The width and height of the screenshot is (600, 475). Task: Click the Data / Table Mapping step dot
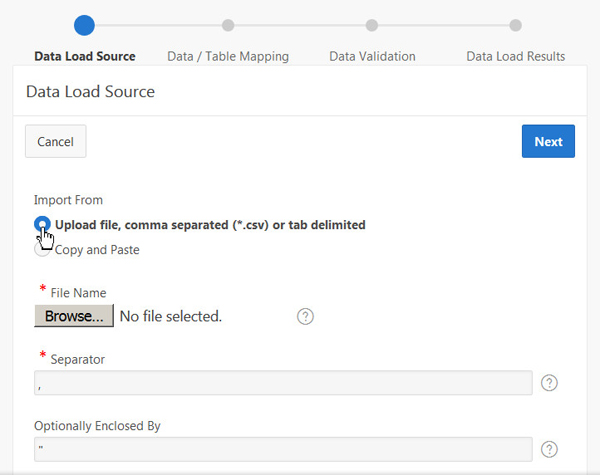[228, 25]
